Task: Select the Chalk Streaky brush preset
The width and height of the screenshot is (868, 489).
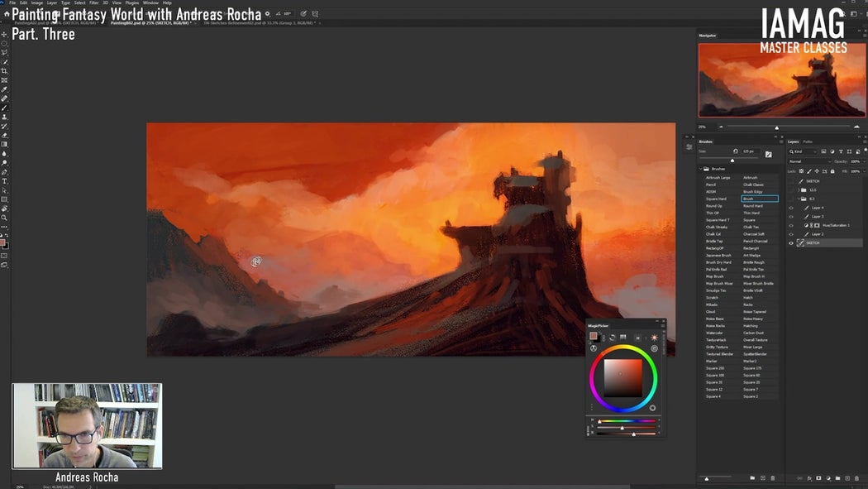Action: click(x=716, y=226)
